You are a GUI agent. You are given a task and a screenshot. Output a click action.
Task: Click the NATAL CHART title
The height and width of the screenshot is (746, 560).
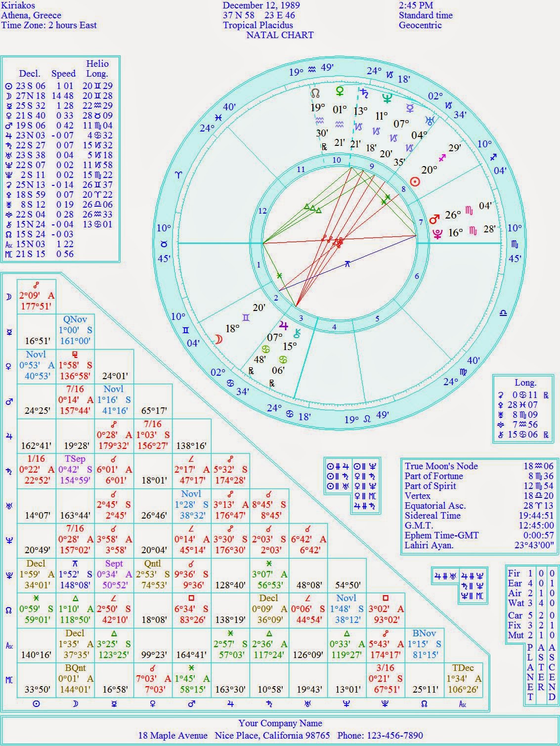[280, 35]
